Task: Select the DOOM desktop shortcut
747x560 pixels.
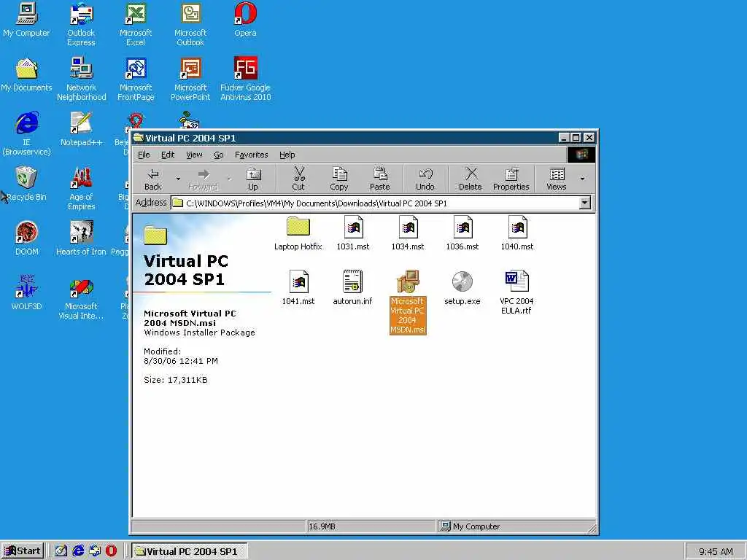Action: [27, 239]
